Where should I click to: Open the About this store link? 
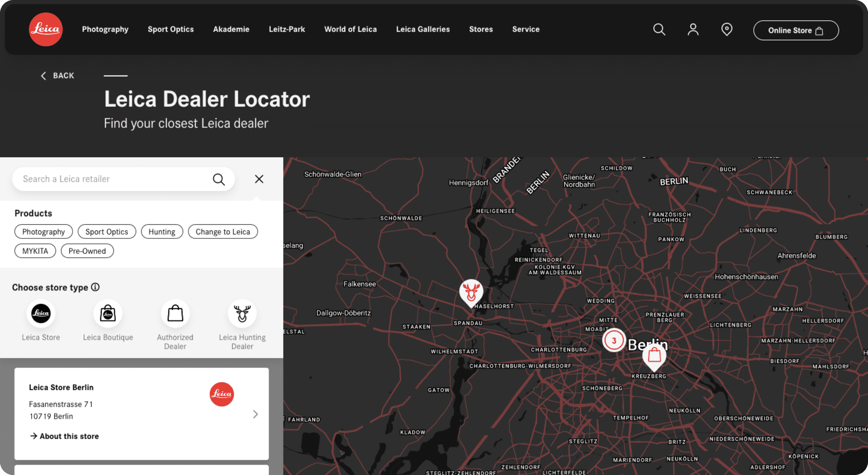pyautogui.click(x=64, y=436)
